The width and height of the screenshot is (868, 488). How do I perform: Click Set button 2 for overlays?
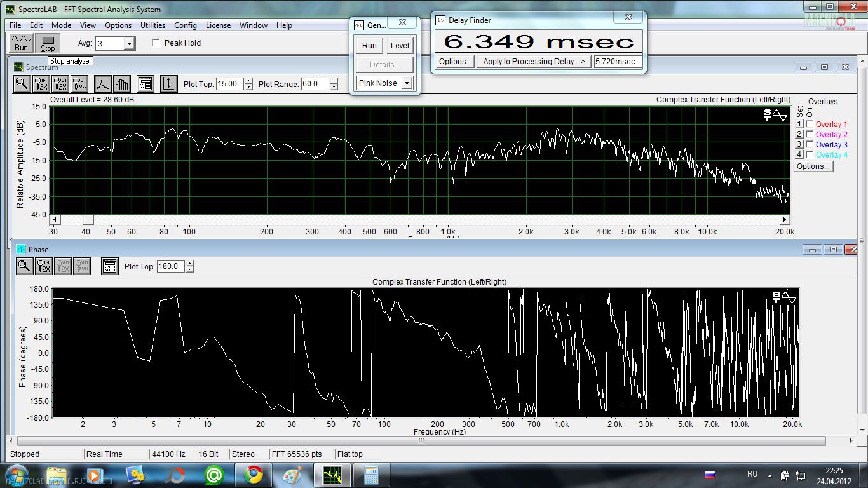[800, 135]
